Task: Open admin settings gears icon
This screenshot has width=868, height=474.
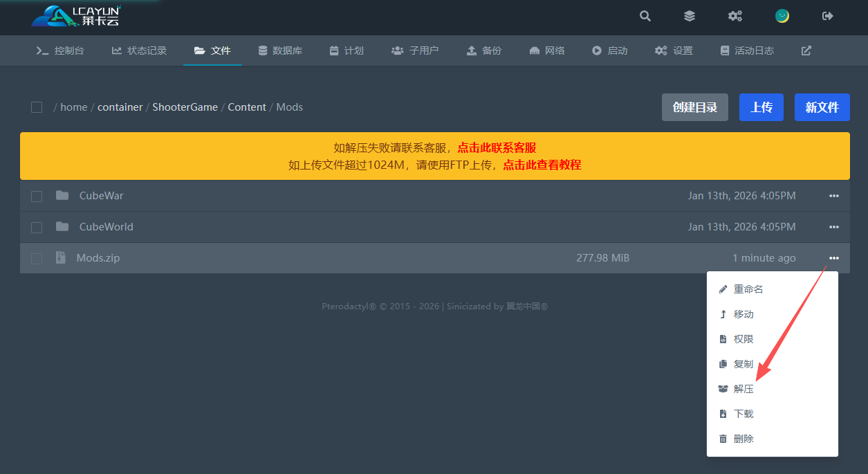Action: pyautogui.click(x=735, y=16)
